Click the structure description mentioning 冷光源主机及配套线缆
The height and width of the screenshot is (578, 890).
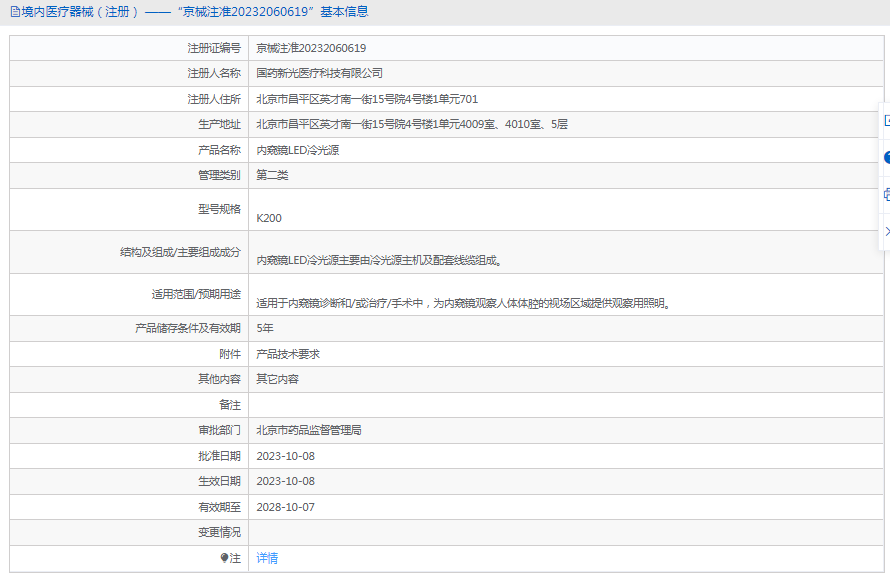(x=379, y=261)
